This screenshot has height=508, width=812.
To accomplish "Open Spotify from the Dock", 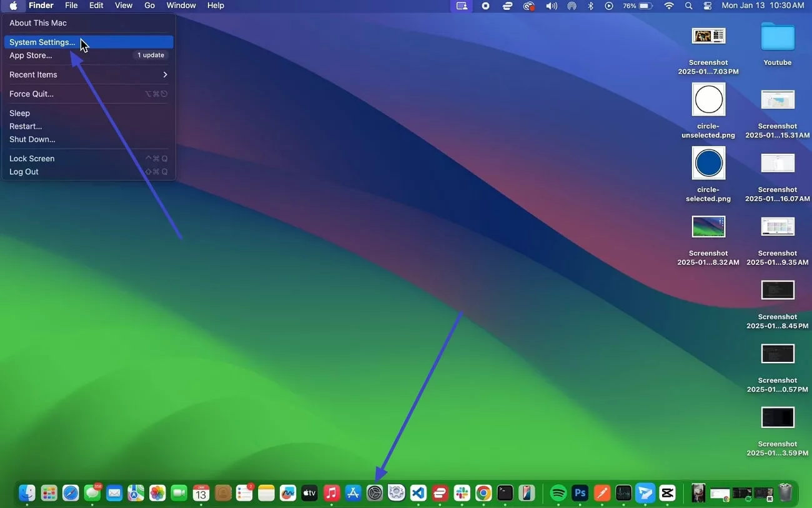I will coord(558,493).
